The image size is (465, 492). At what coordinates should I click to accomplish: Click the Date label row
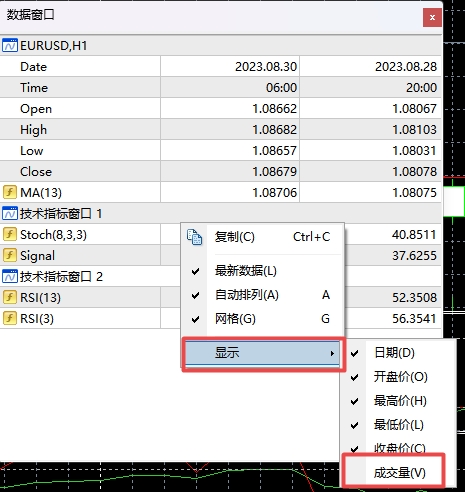[x=80, y=66]
